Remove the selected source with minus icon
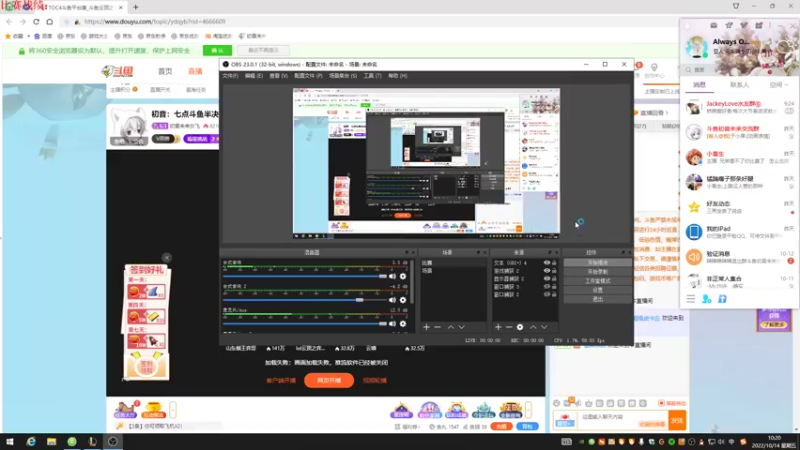 (x=509, y=327)
